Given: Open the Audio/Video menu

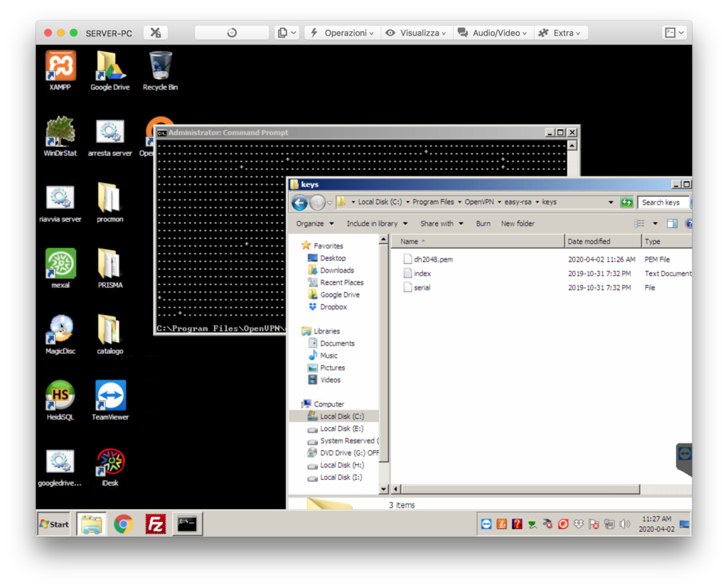Looking at the screenshot, I should [x=493, y=33].
